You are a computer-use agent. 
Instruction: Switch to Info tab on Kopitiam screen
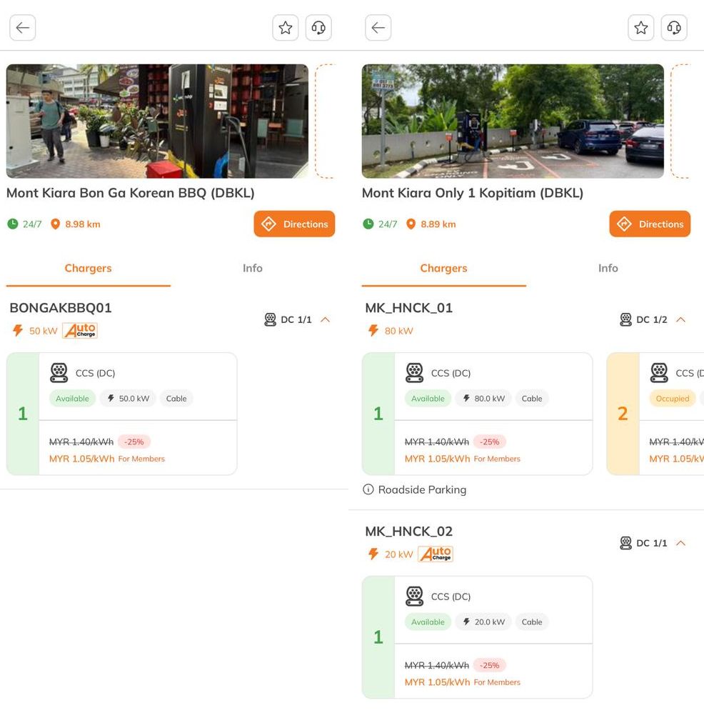pos(608,269)
